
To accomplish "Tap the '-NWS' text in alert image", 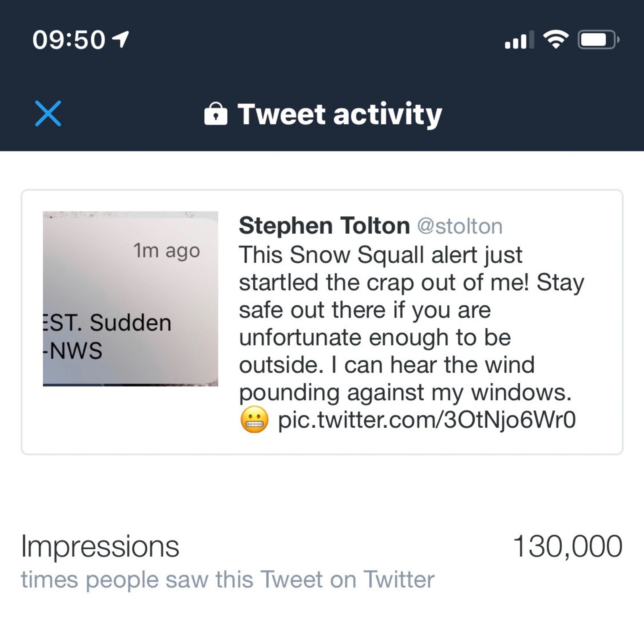I will click(x=73, y=350).
